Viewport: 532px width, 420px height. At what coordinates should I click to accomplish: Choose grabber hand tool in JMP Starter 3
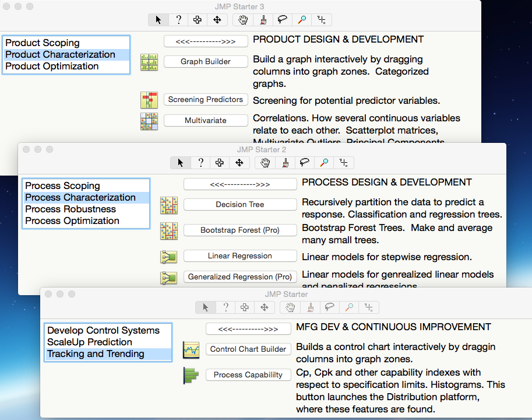point(243,20)
